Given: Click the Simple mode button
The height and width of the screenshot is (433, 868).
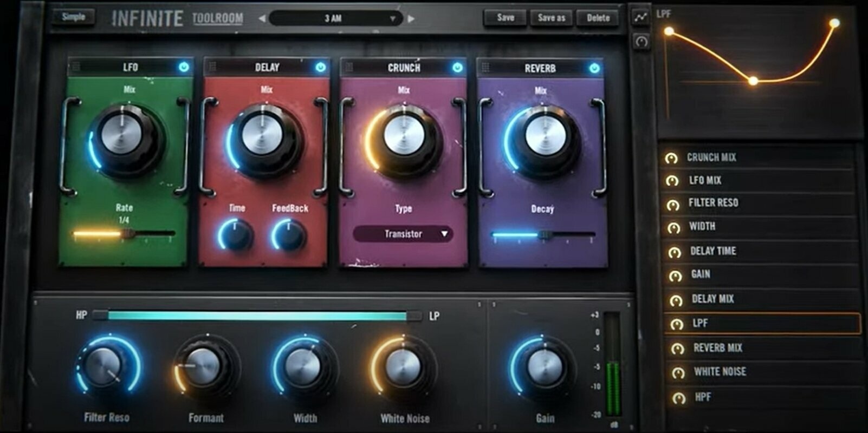Looking at the screenshot, I should pyautogui.click(x=74, y=16).
